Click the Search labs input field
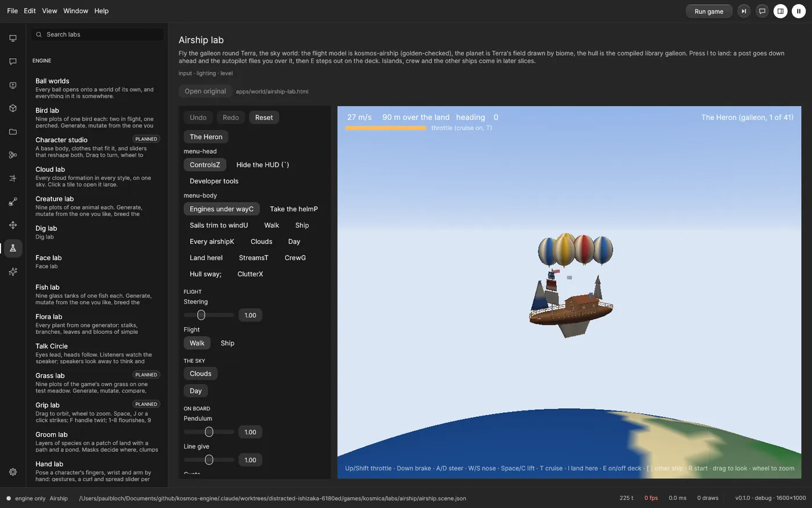The image size is (812, 508). tap(97, 35)
